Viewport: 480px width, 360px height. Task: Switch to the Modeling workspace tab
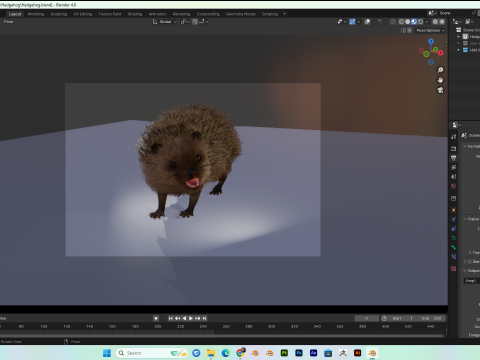[36, 14]
